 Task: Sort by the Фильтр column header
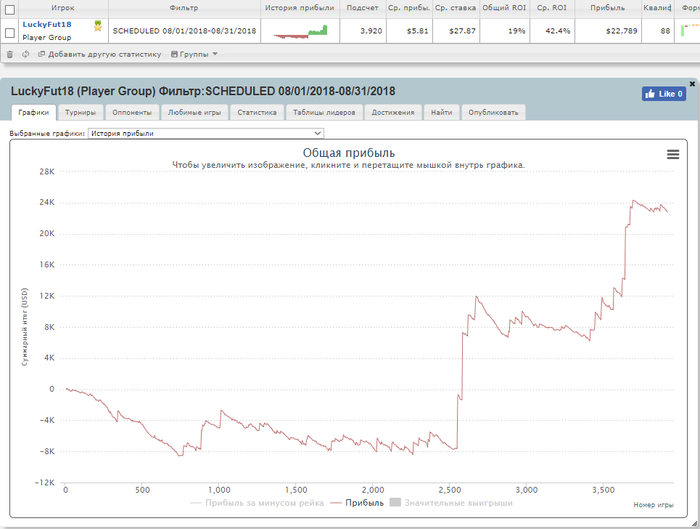pos(184,8)
